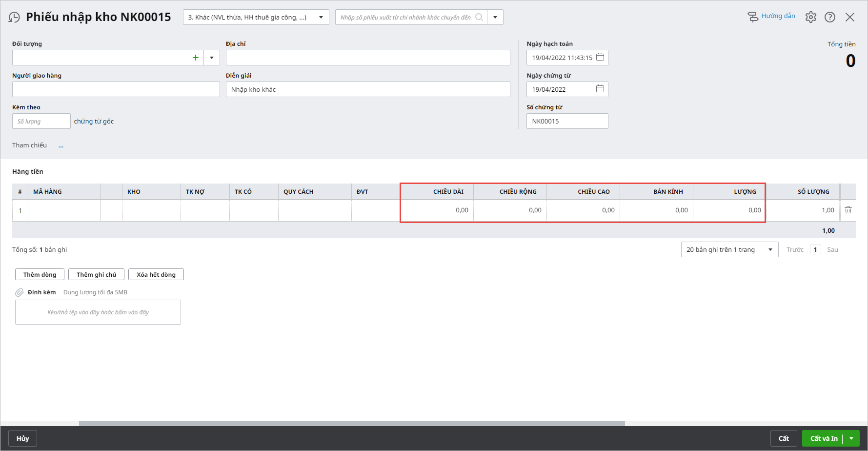Open the settings gear icon

tap(810, 17)
